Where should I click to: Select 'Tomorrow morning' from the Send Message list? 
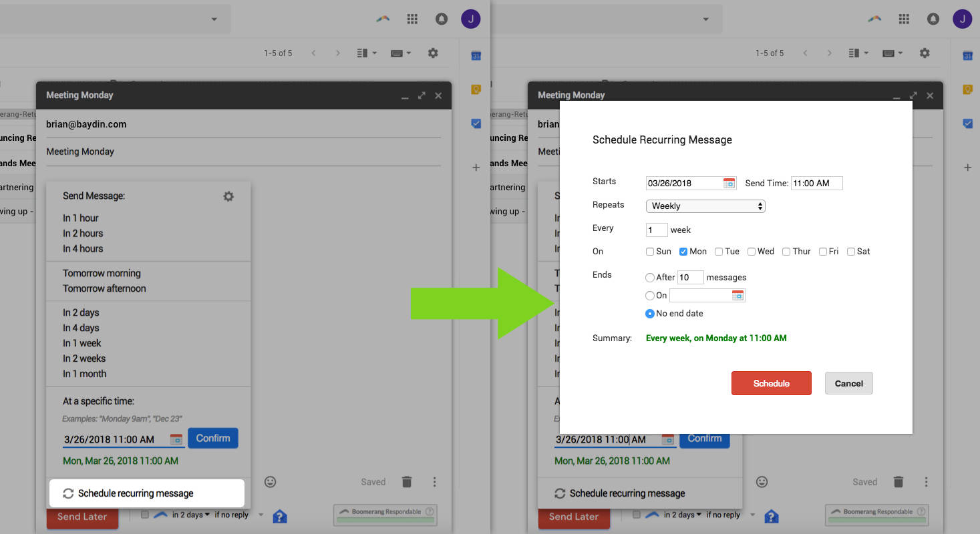coord(101,273)
